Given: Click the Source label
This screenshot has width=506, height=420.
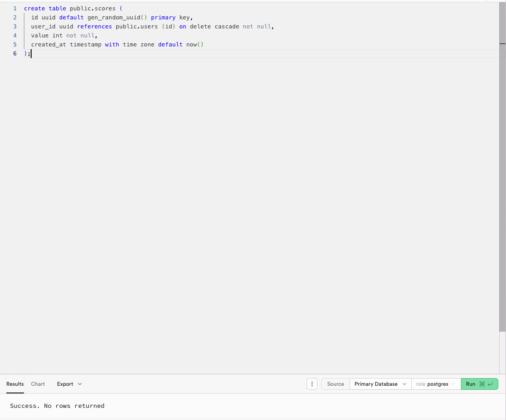Looking at the screenshot, I should coord(335,384).
